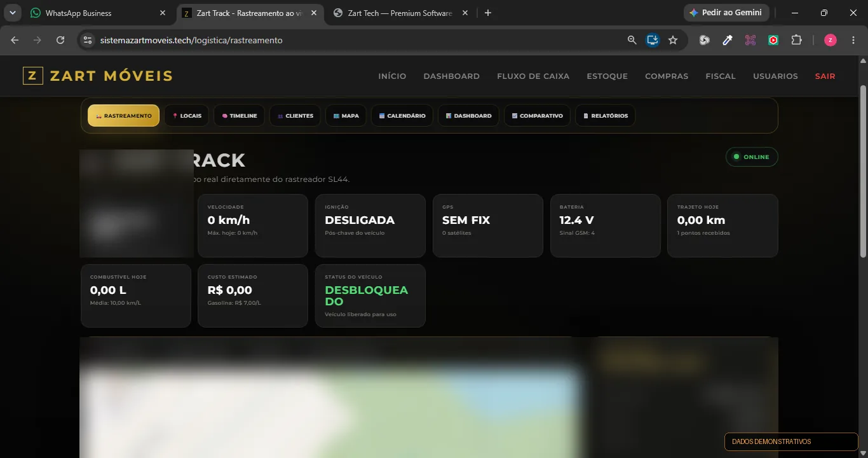
Task: Open the Rastreamento tab
Action: (x=123, y=116)
